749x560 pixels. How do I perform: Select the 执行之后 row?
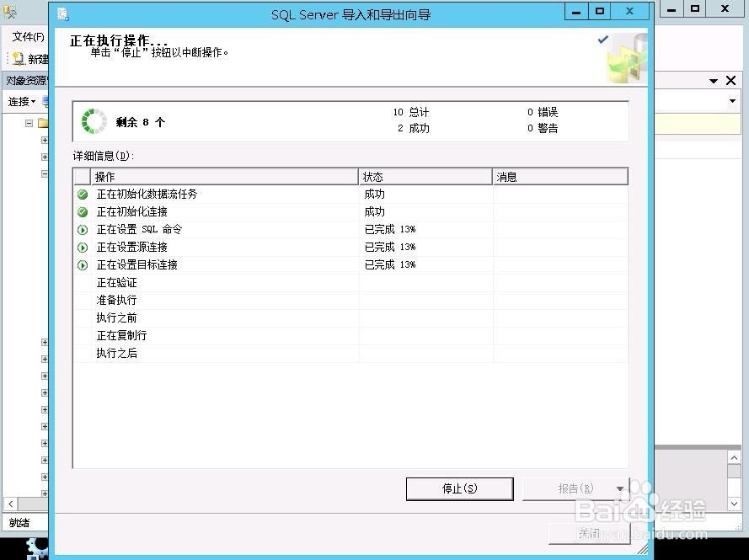coord(350,354)
